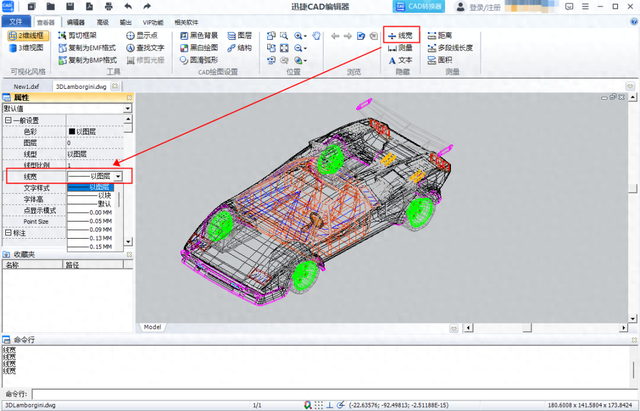Print the drawing with printer icon
Image resolution: width=640 pixels, height=411 pixels.
tap(108, 7)
